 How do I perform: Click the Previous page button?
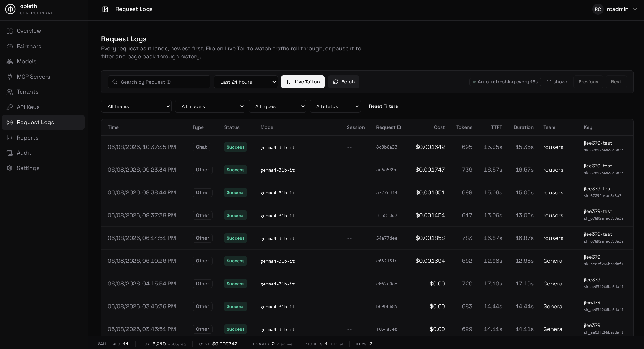click(x=588, y=82)
